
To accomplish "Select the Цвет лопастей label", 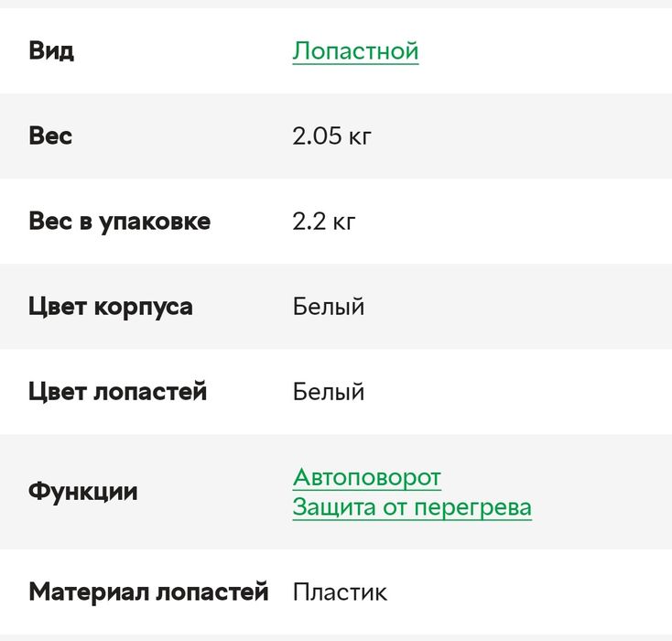I will coord(117,391).
